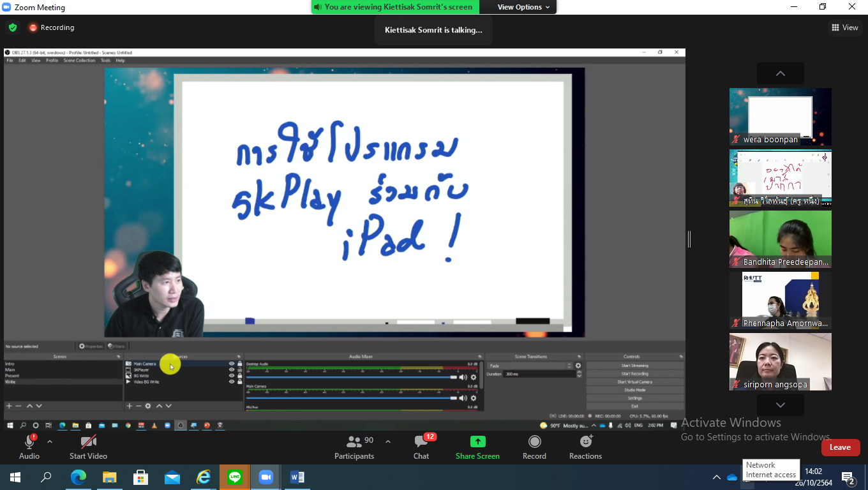This screenshot has height=490, width=868.
Task: Add a scene with the Scenes plus icon
Action: click(x=9, y=406)
